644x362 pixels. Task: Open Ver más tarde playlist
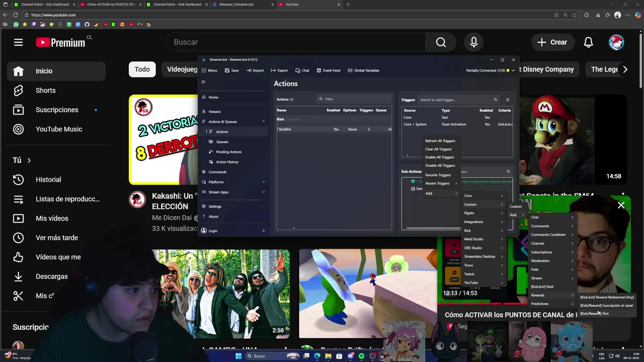[56, 238]
